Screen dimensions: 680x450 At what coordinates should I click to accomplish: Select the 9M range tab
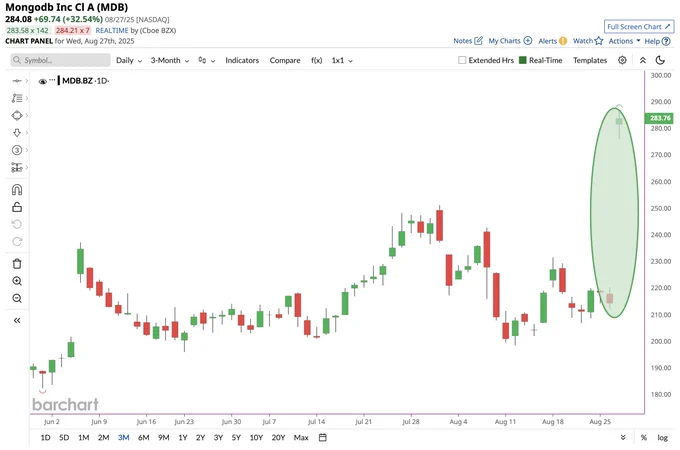coord(163,437)
